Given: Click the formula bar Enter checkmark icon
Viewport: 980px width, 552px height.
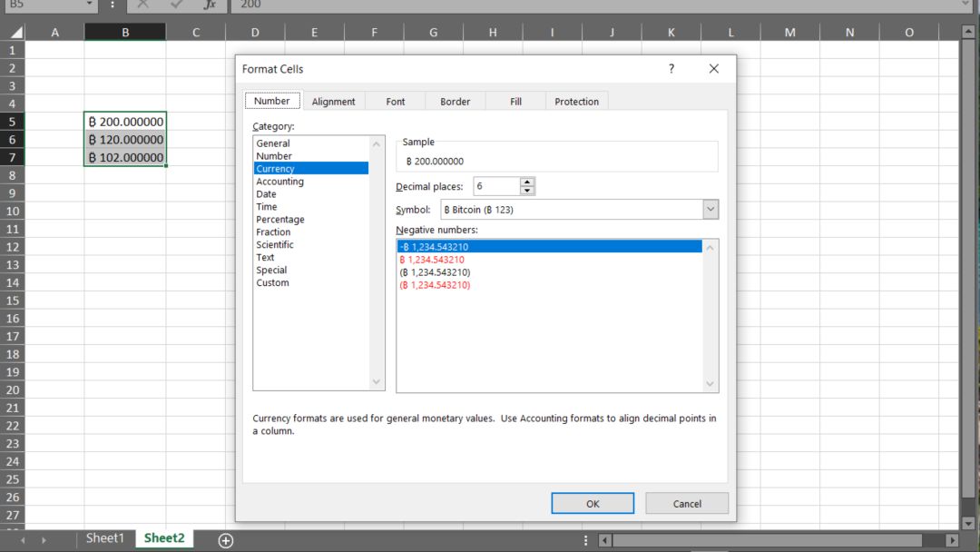Looking at the screenshot, I should 176,5.
